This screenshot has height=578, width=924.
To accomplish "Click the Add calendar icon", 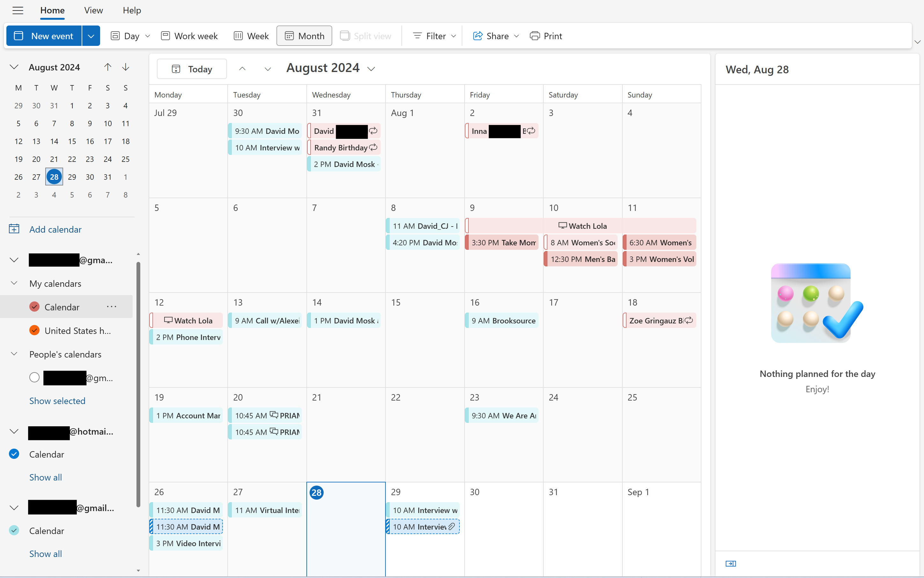I will [x=14, y=229].
